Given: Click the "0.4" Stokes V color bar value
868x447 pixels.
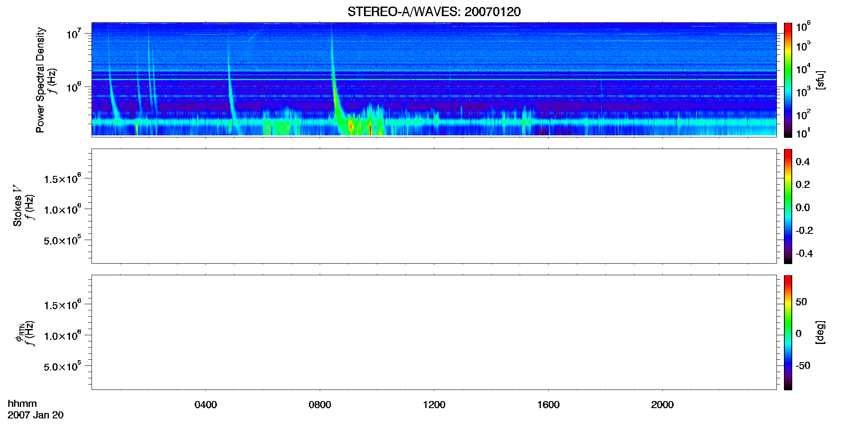Looking at the screenshot, I should (x=803, y=161).
